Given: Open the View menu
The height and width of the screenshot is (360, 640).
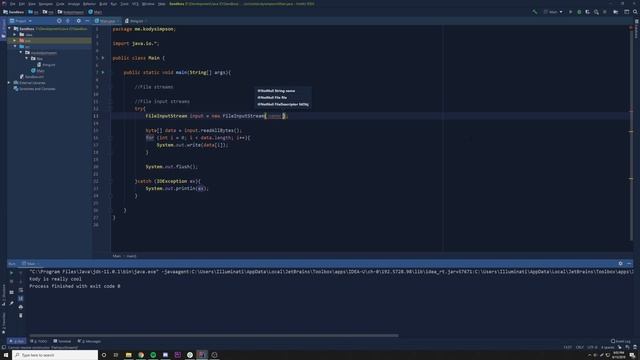Looking at the screenshot, I should coord(32,4).
